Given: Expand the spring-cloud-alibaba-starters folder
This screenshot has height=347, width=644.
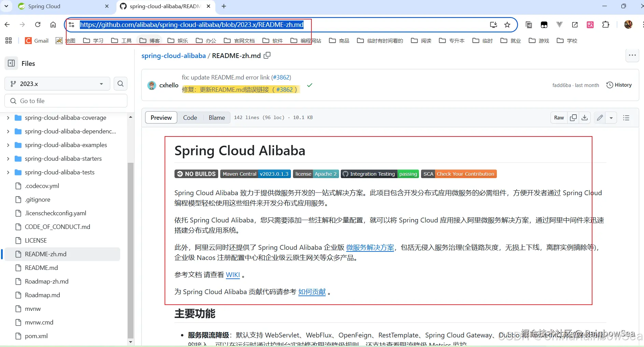Looking at the screenshot, I should [8, 159].
